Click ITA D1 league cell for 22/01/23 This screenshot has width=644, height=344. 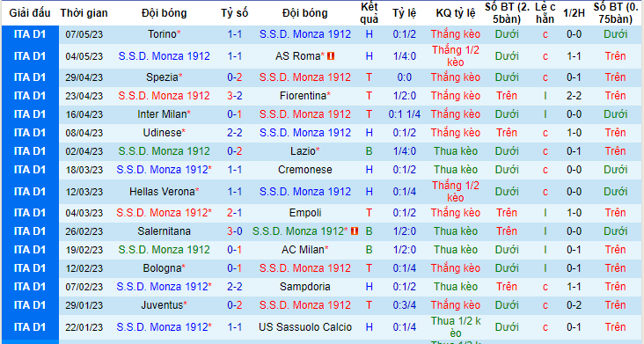click(30, 326)
